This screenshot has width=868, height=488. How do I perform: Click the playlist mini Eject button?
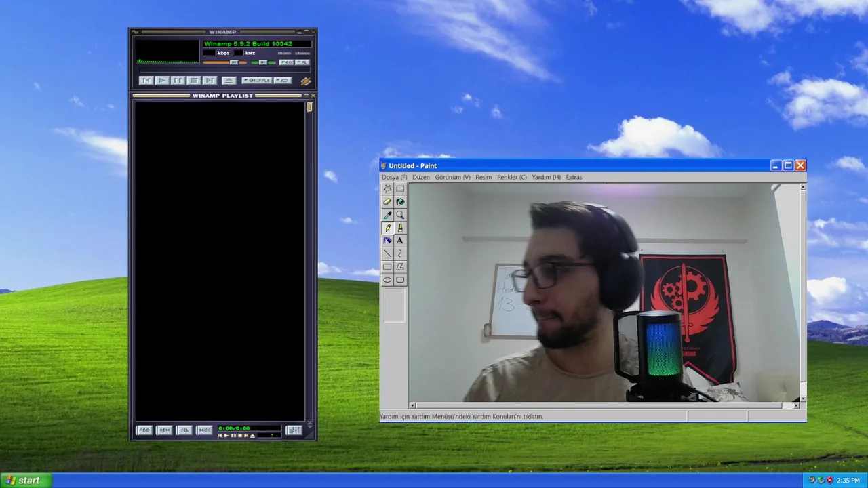[252, 436]
